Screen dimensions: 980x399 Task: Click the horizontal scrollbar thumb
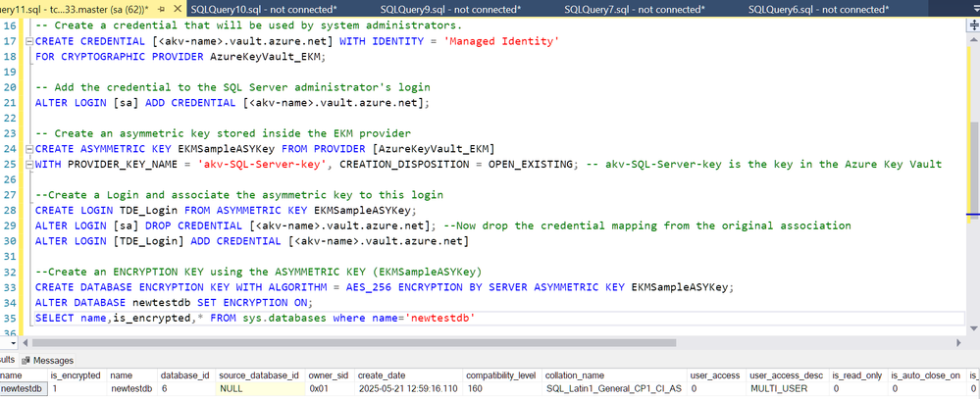[x=354, y=342]
